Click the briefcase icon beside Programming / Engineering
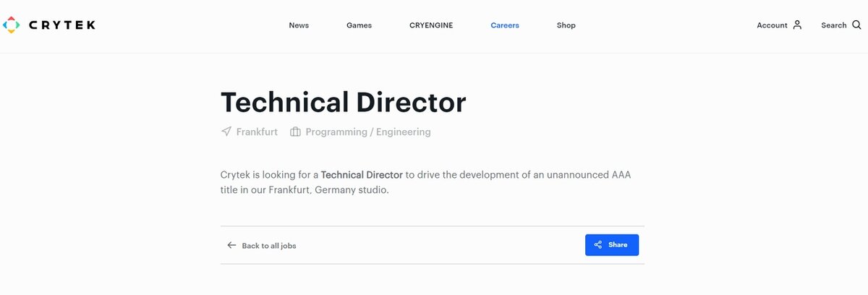This screenshot has height=295, width=868. click(x=295, y=132)
